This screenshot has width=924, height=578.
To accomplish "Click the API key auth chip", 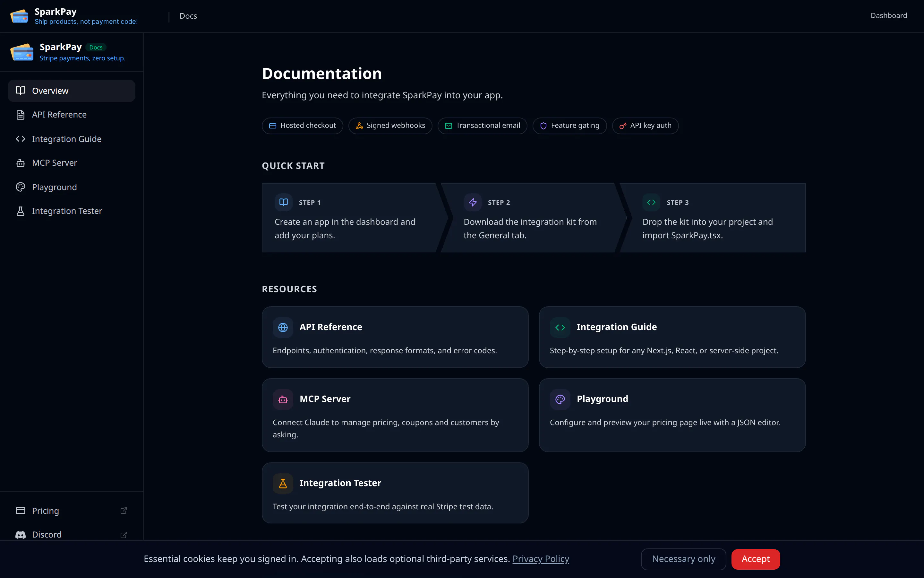I will coord(645,126).
